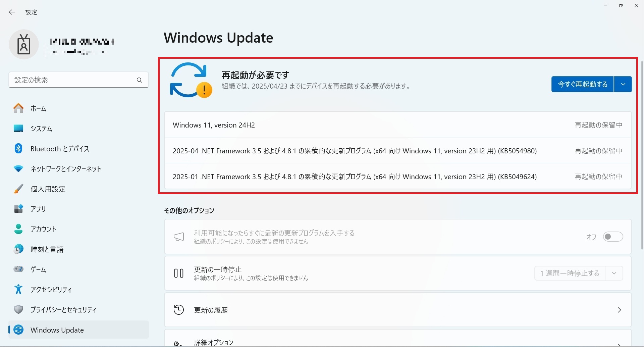Click the 今すぐ再起動する button
The width and height of the screenshot is (644, 347).
pyautogui.click(x=583, y=84)
